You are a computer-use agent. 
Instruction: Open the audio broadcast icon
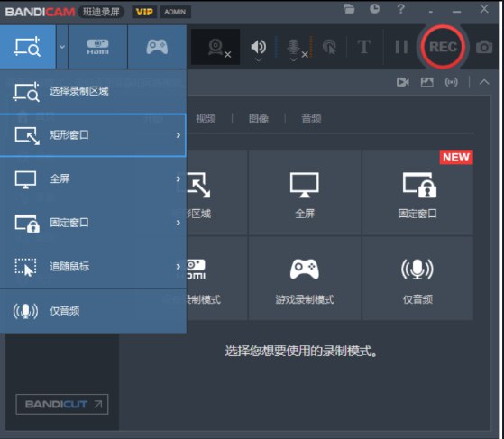point(452,82)
